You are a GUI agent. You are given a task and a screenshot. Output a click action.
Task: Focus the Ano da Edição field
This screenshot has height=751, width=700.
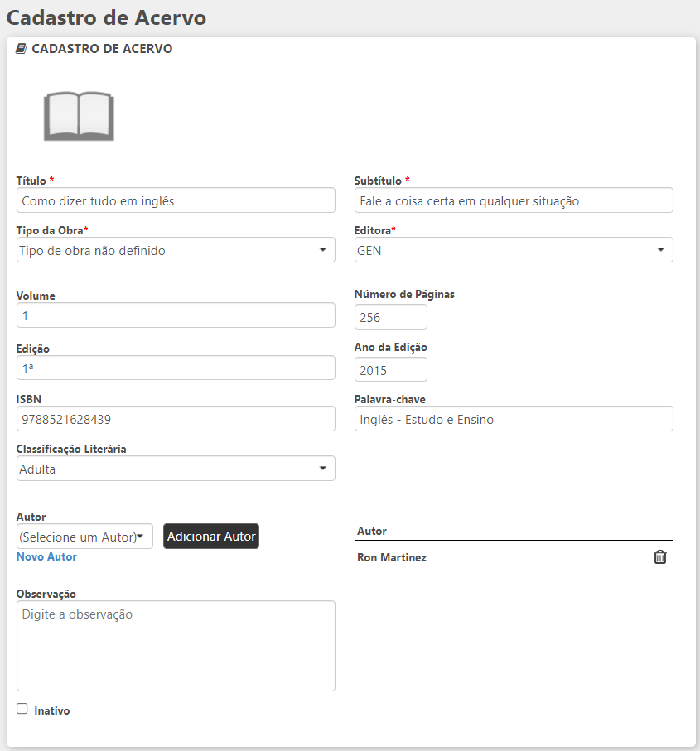[x=390, y=370]
